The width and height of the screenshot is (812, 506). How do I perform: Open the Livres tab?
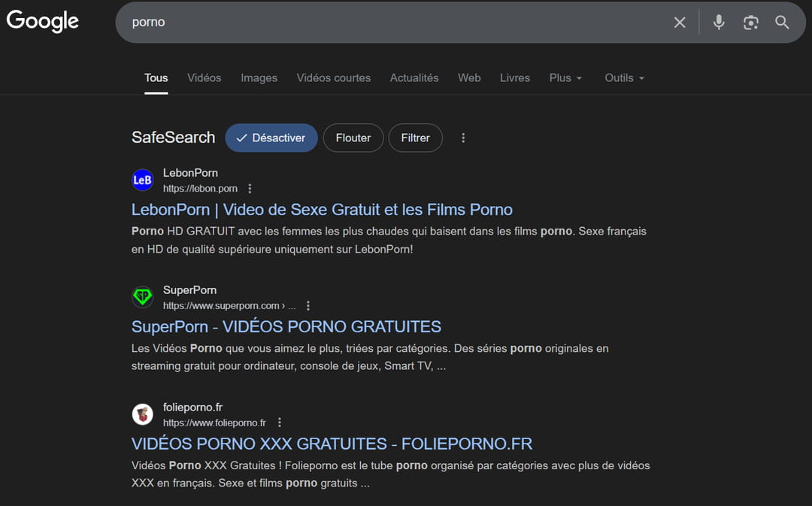pos(514,78)
